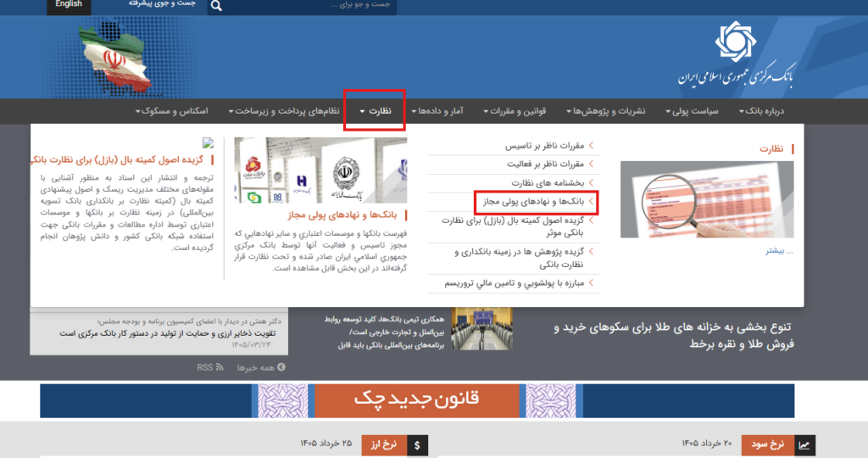Open بانک‌ها و نهادهای پولی مجاز entry
868x458 pixels.
[534, 202]
